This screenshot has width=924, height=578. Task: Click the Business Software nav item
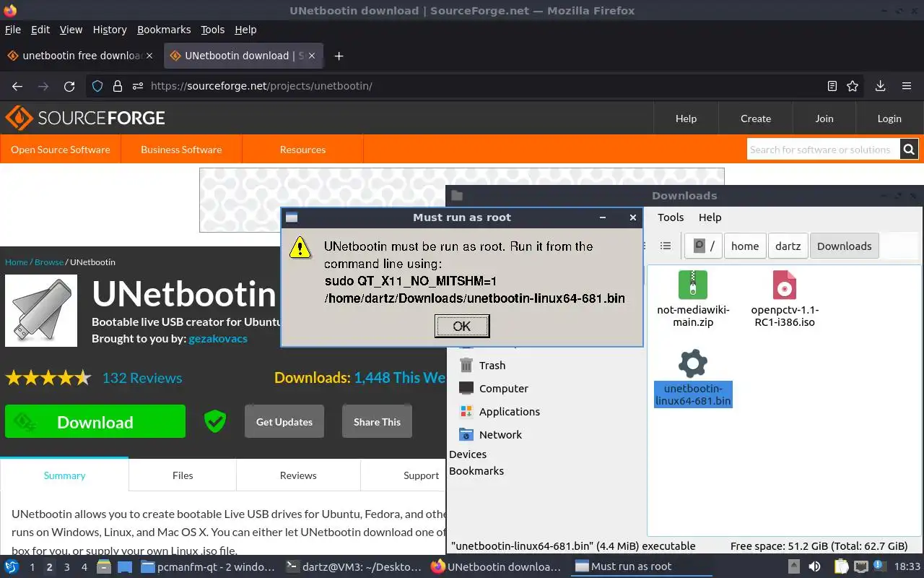tap(181, 150)
